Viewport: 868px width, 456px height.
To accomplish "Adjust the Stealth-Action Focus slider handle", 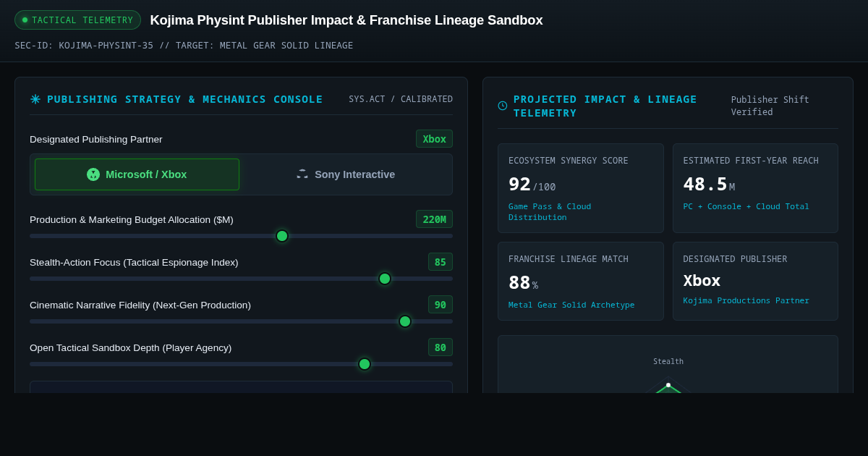I will pyautogui.click(x=385, y=279).
